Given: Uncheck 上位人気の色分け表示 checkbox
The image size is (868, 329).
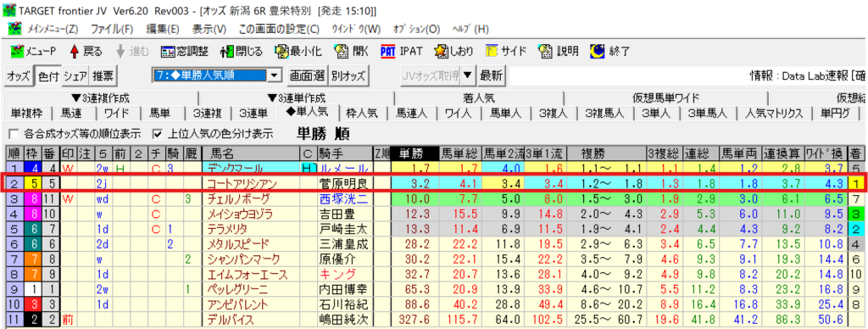Looking at the screenshot, I should point(159,133).
